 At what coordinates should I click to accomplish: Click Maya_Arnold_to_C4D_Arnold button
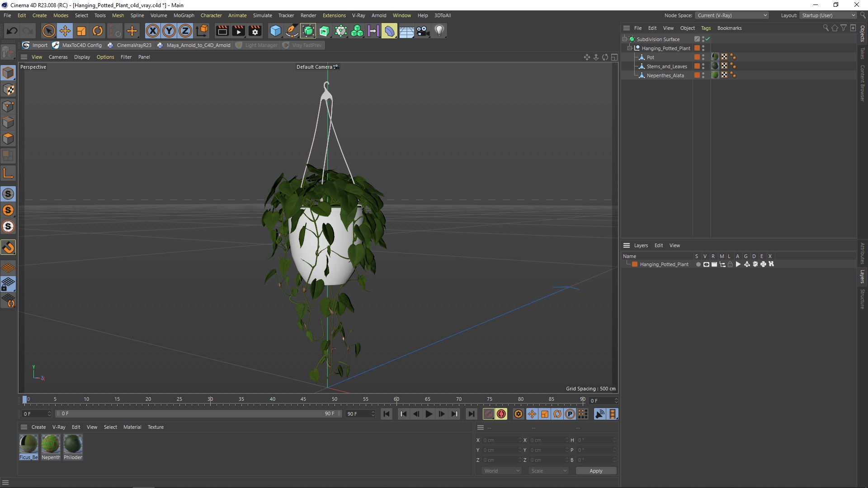[193, 45]
